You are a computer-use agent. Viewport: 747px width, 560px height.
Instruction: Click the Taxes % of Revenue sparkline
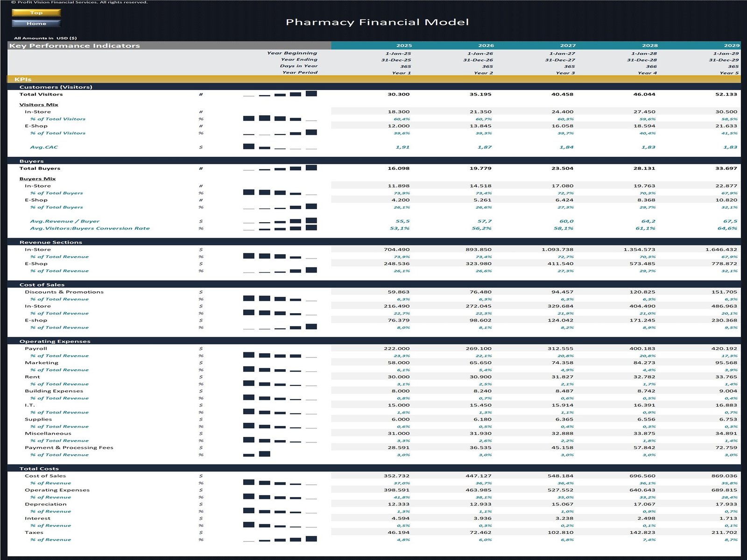280,539
